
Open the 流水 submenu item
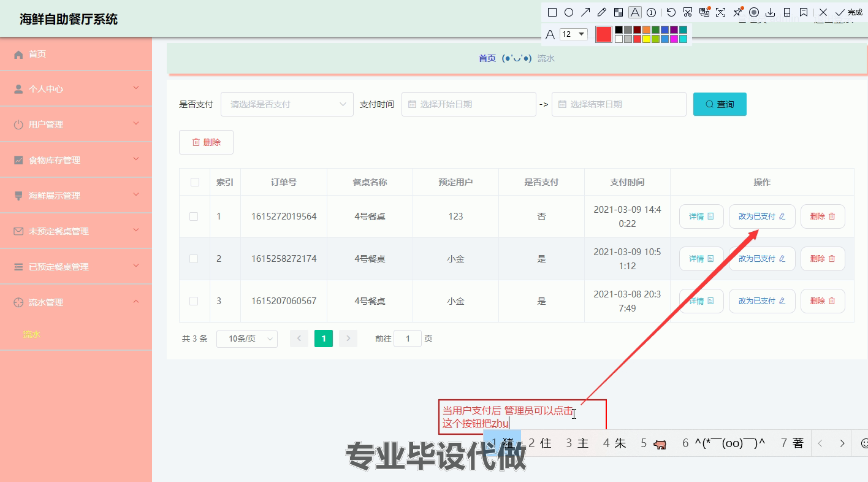76,335
